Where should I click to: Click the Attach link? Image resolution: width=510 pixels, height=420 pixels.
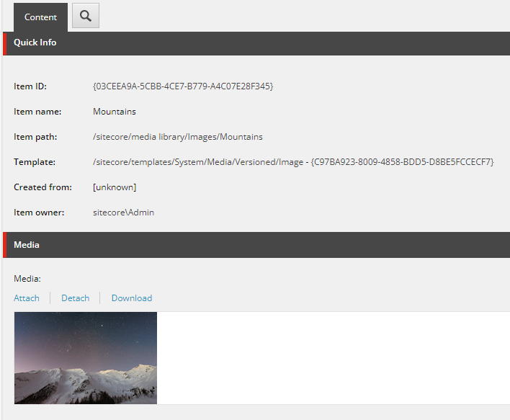coord(27,298)
